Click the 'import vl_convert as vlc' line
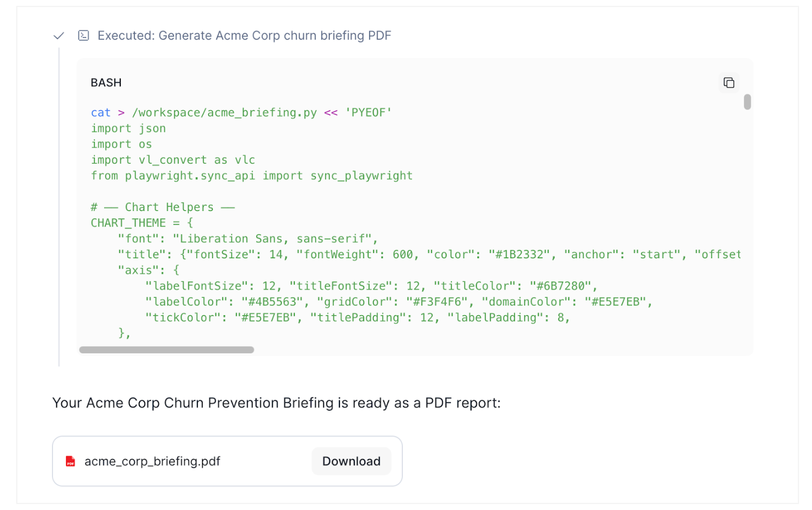This screenshot has width=812, height=510. [173, 160]
